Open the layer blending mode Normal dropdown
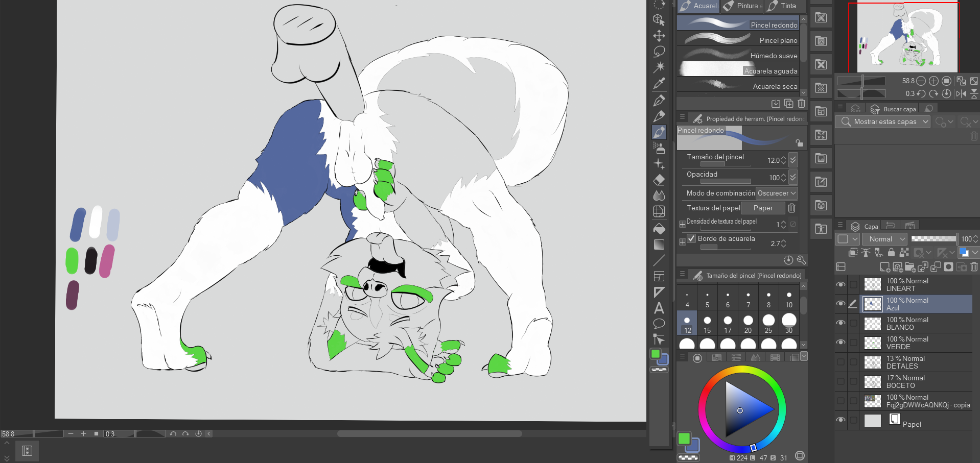The height and width of the screenshot is (463, 980). click(x=884, y=239)
